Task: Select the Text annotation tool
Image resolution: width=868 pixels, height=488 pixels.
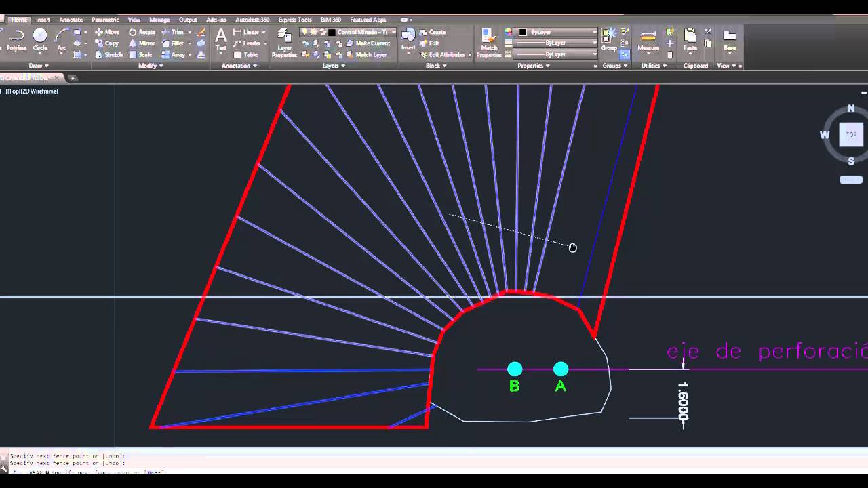Action: pos(221,40)
